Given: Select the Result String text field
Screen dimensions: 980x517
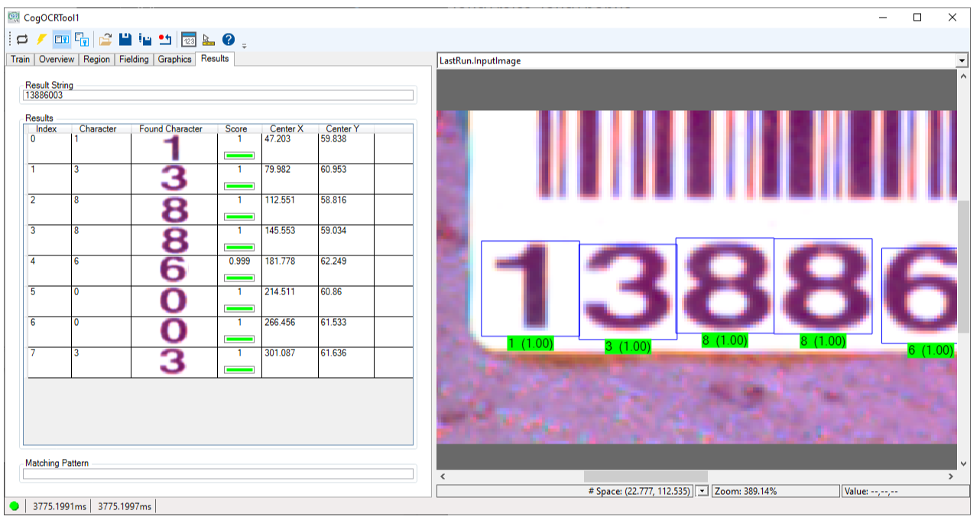Looking at the screenshot, I should [x=217, y=95].
